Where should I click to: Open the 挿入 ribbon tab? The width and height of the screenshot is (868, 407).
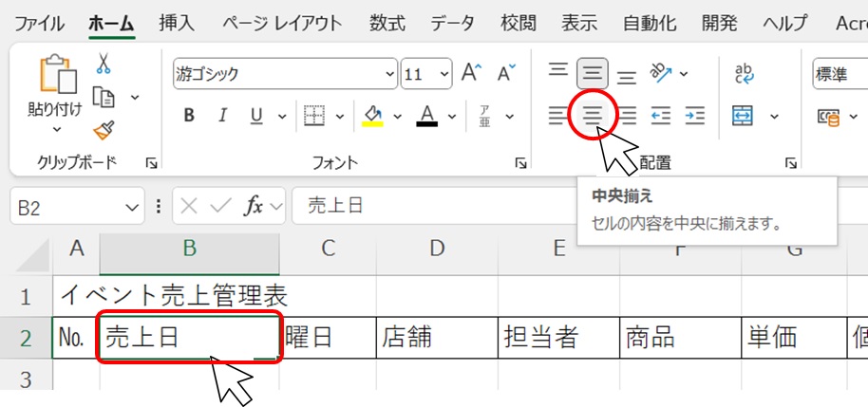[x=179, y=23]
